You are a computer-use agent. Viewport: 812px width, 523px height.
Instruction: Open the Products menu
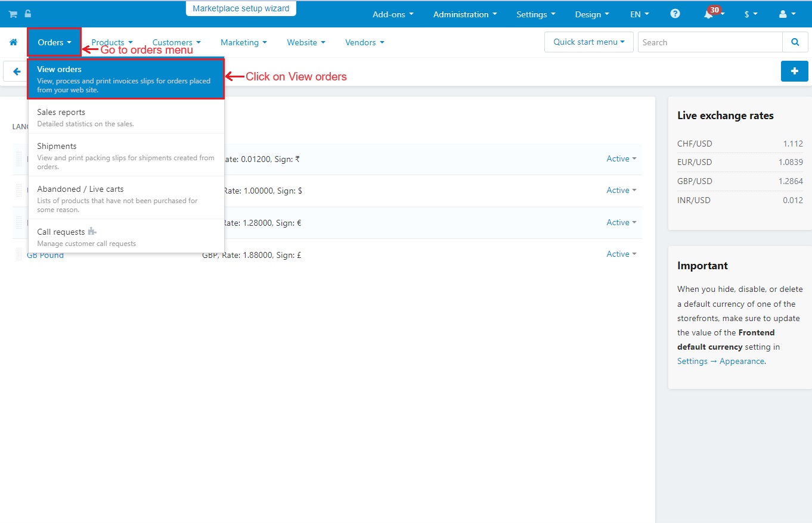click(112, 42)
